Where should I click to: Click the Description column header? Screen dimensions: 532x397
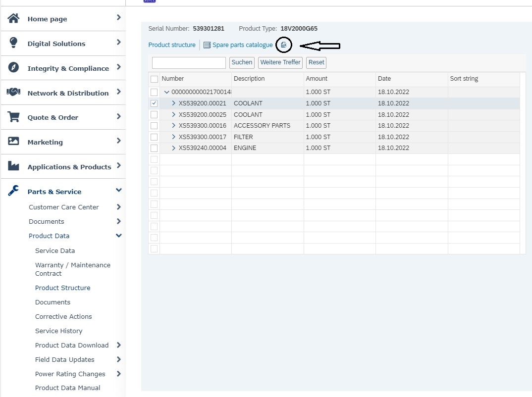[267, 79]
